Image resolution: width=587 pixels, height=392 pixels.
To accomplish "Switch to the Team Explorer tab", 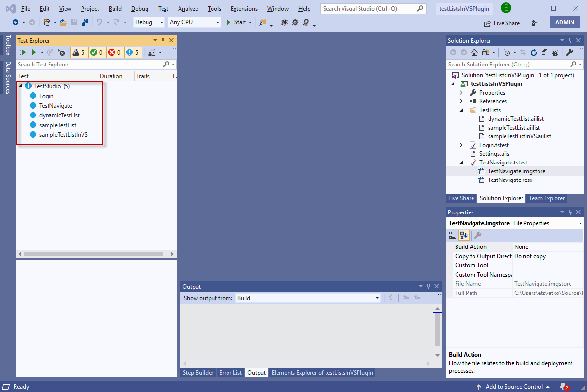I will [547, 198].
